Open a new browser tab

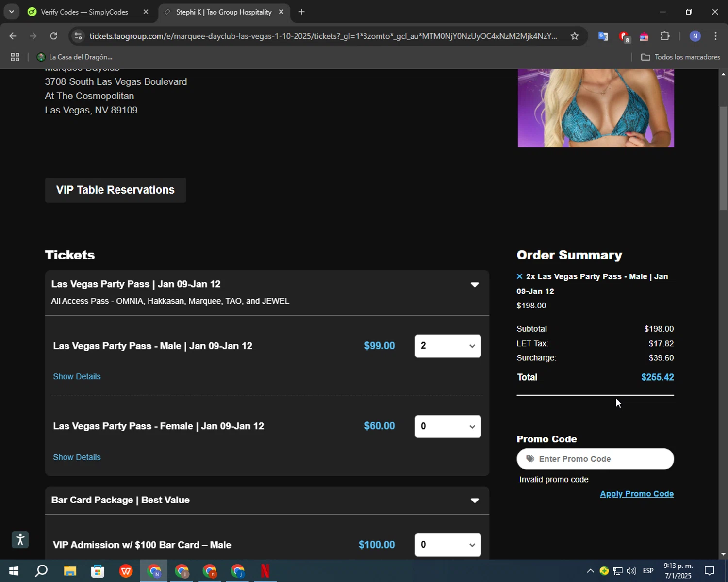click(301, 12)
